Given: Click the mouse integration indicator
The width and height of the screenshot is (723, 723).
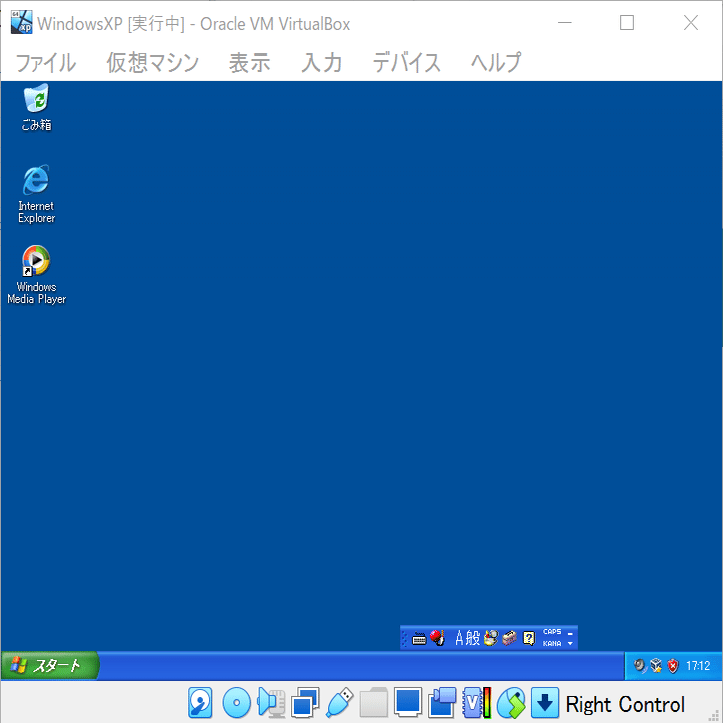Looking at the screenshot, I should [x=511, y=703].
